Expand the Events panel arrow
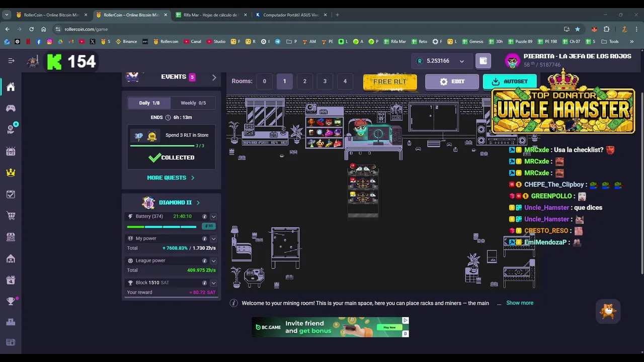The image size is (644, 362). pyautogui.click(x=214, y=77)
